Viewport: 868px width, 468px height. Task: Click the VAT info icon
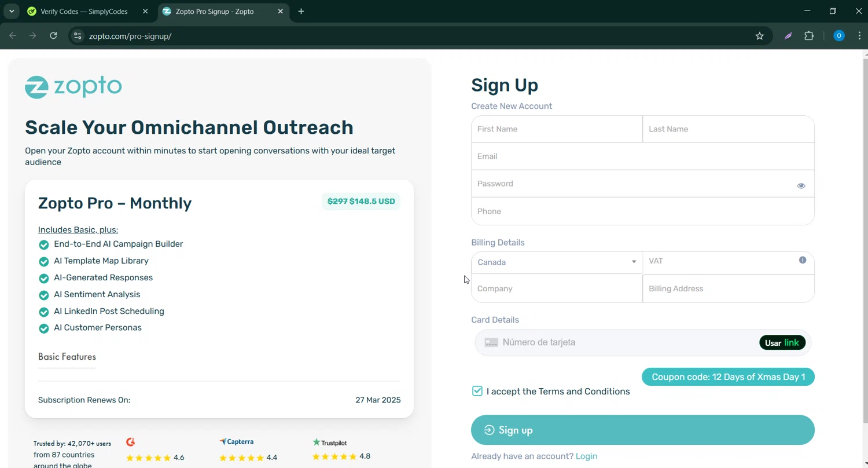(x=803, y=260)
